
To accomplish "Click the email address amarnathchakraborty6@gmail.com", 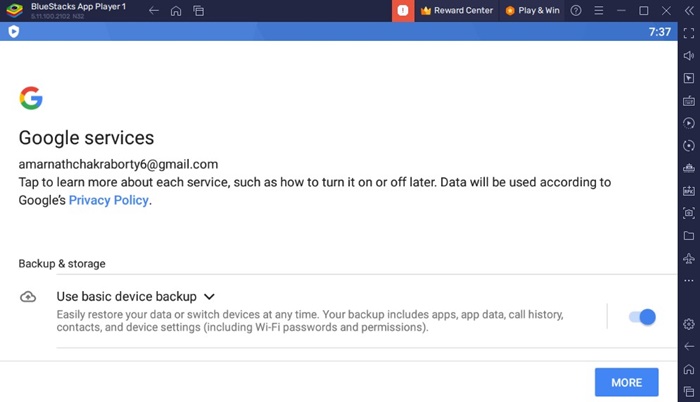I will (x=118, y=164).
